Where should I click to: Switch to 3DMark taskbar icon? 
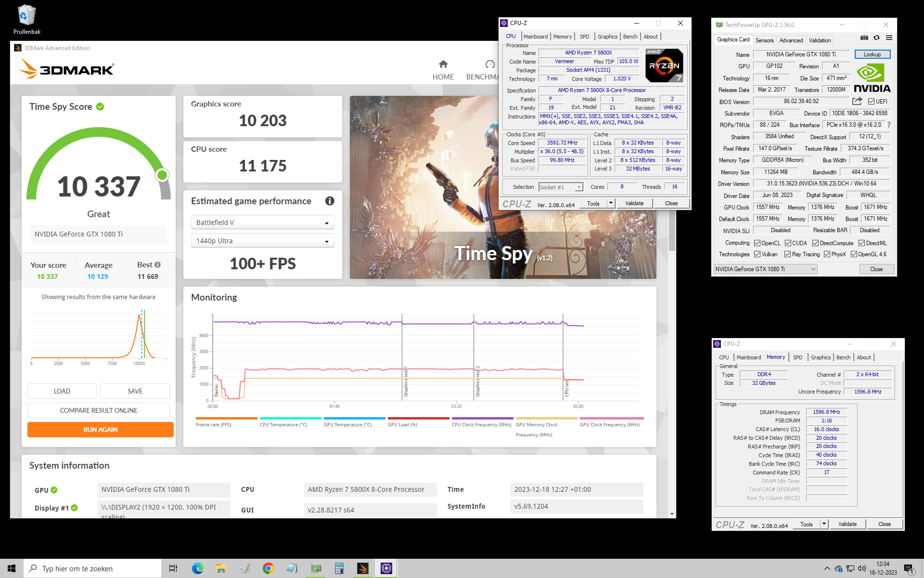(363, 568)
